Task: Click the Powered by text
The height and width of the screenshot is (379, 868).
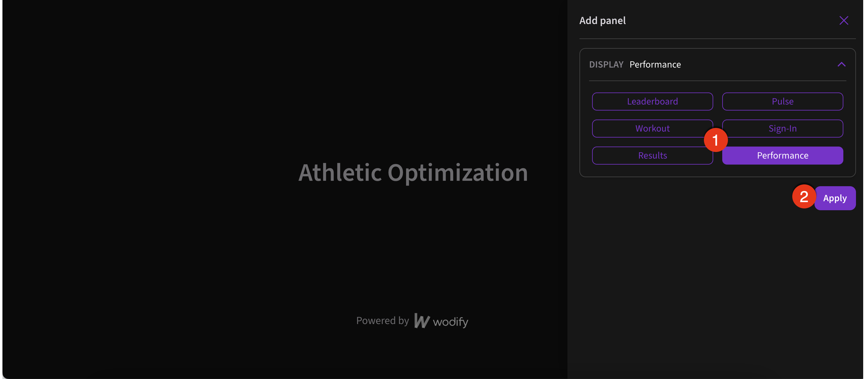Action: click(x=382, y=320)
